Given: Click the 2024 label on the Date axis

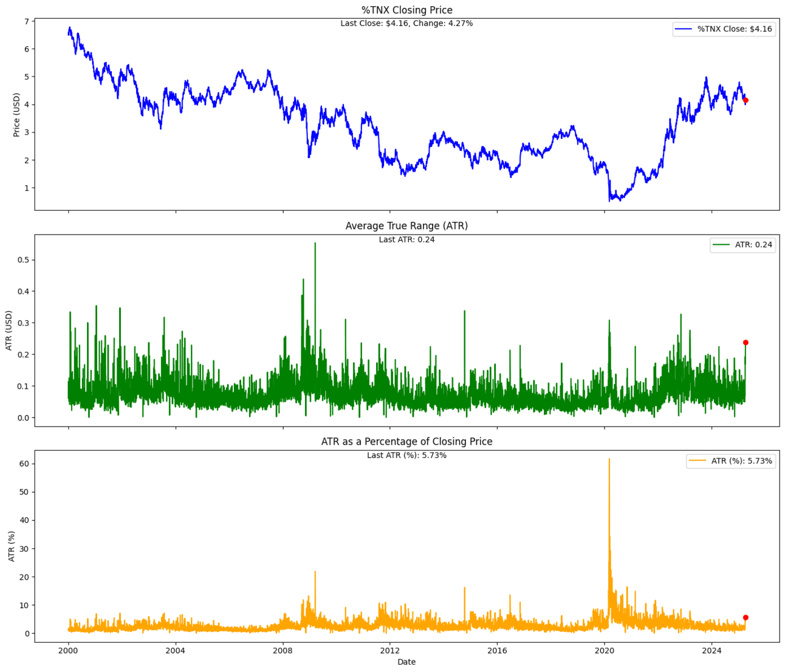Looking at the screenshot, I should [x=712, y=650].
